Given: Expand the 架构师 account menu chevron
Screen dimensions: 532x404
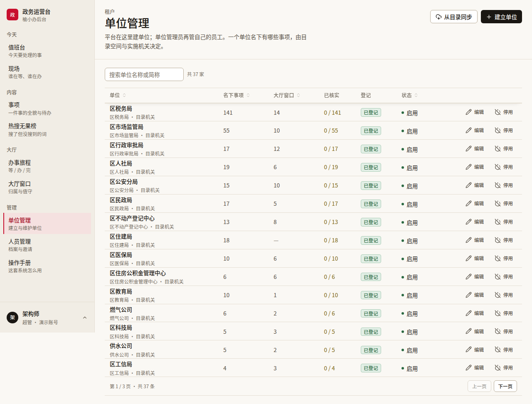Looking at the screenshot, I should (x=85, y=318).
